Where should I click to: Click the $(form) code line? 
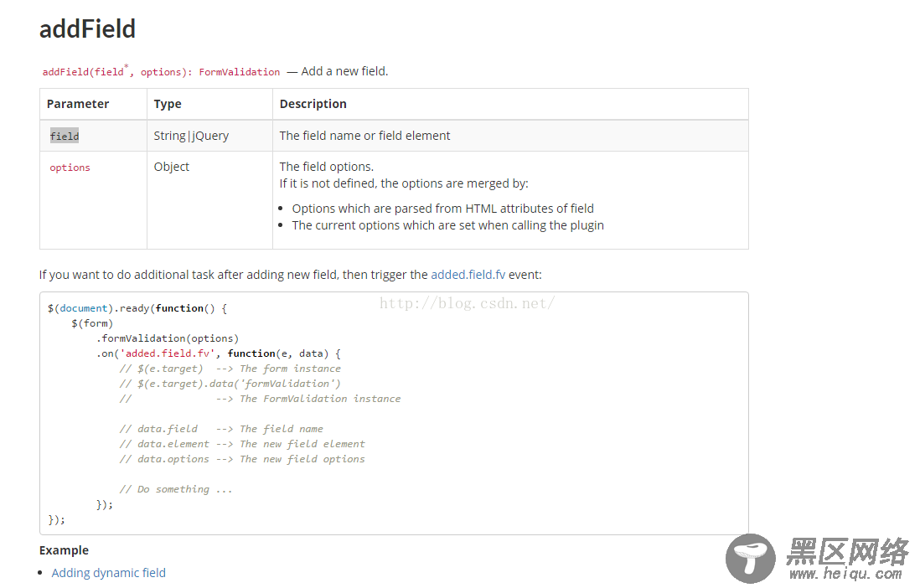[x=92, y=323]
